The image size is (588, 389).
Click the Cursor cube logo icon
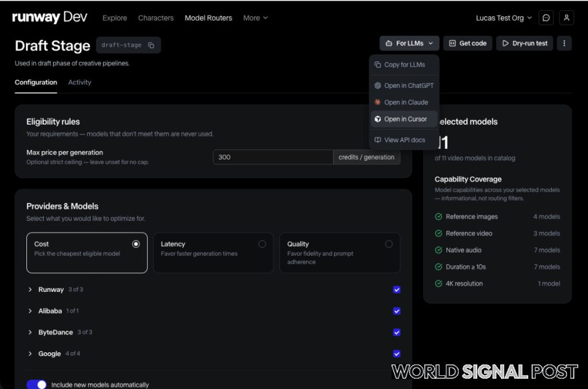click(x=378, y=119)
